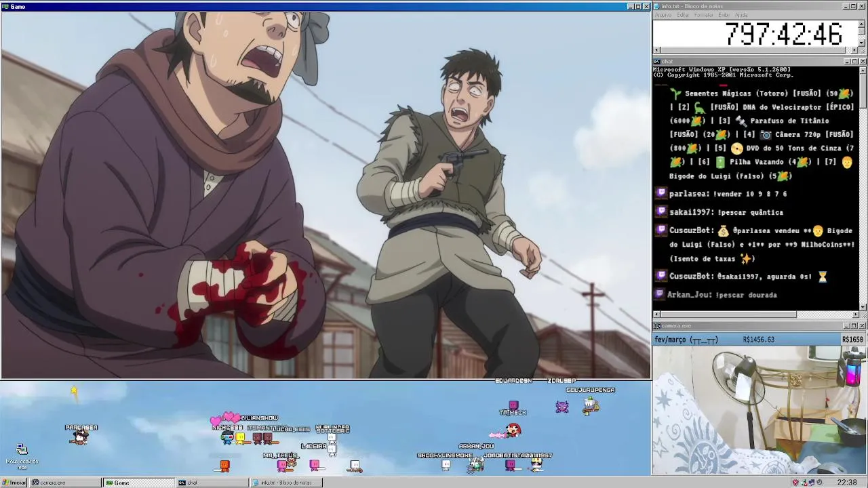The width and height of the screenshot is (868, 488).
Task: Open Editar menu in Bloco de notas
Action: click(x=682, y=15)
